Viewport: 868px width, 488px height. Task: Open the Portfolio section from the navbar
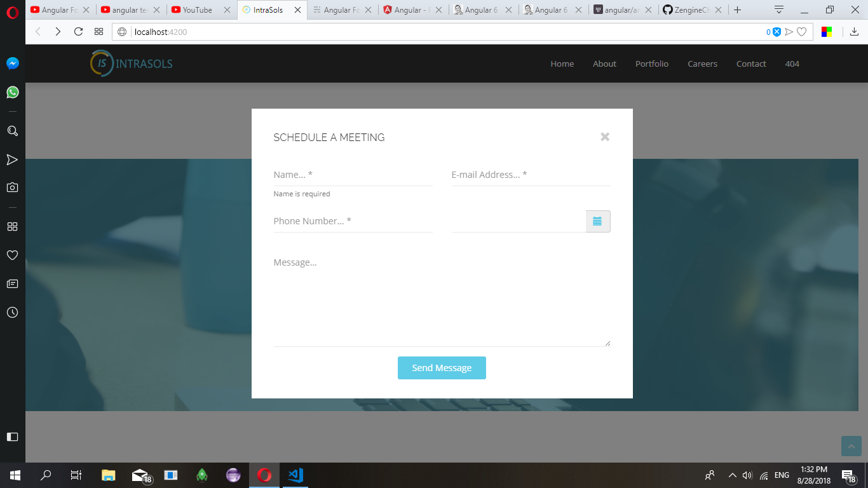pyautogui.click(x=651, y=64)
